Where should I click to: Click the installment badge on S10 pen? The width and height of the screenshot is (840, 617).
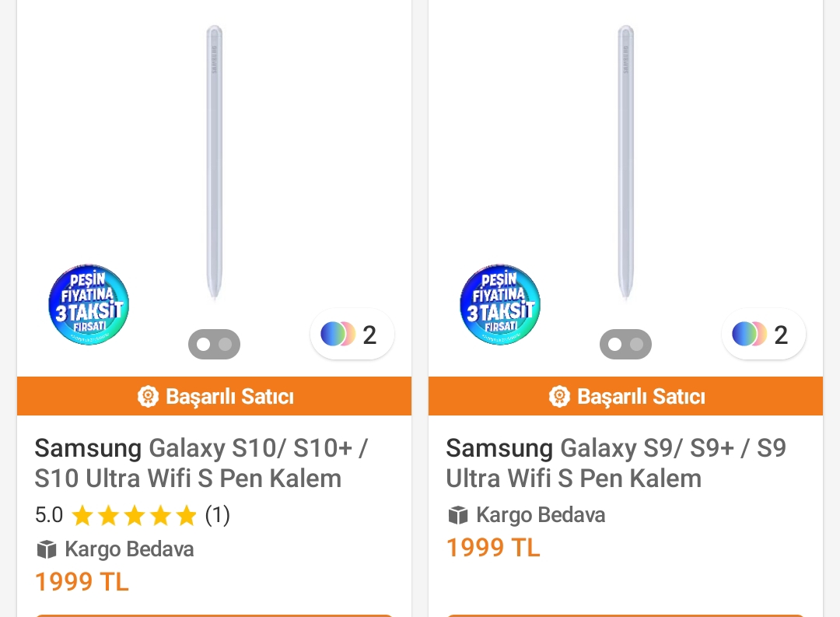[x=89, y=304]
